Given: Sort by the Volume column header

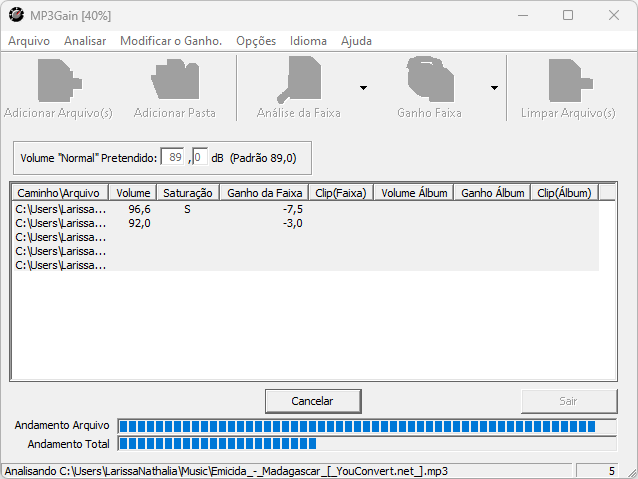Looking at the screenshot, I should pos(133,192).
